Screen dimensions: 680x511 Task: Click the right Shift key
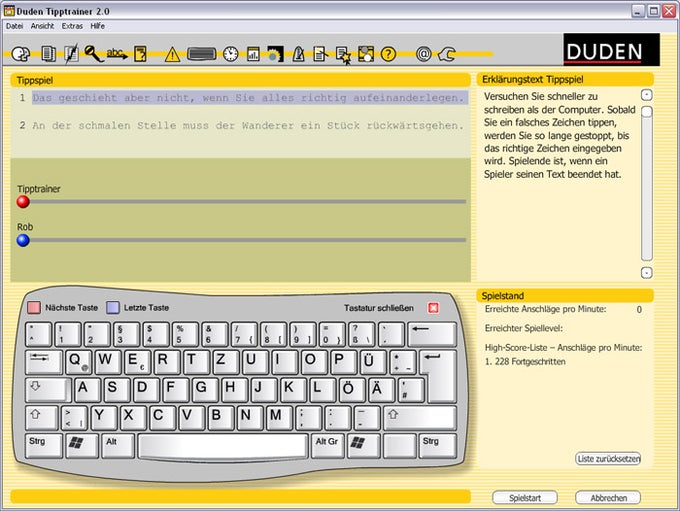click(420, 417)
